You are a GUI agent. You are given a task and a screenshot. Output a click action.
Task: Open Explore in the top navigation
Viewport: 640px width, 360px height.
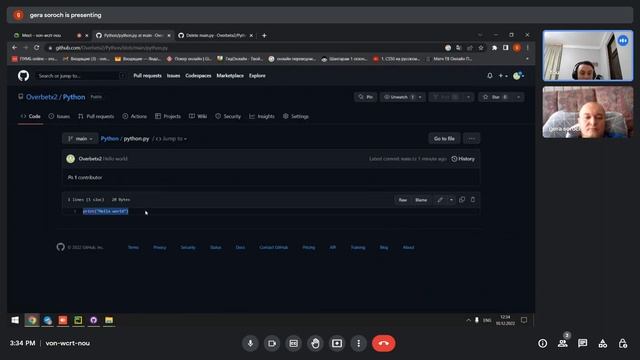257,76
